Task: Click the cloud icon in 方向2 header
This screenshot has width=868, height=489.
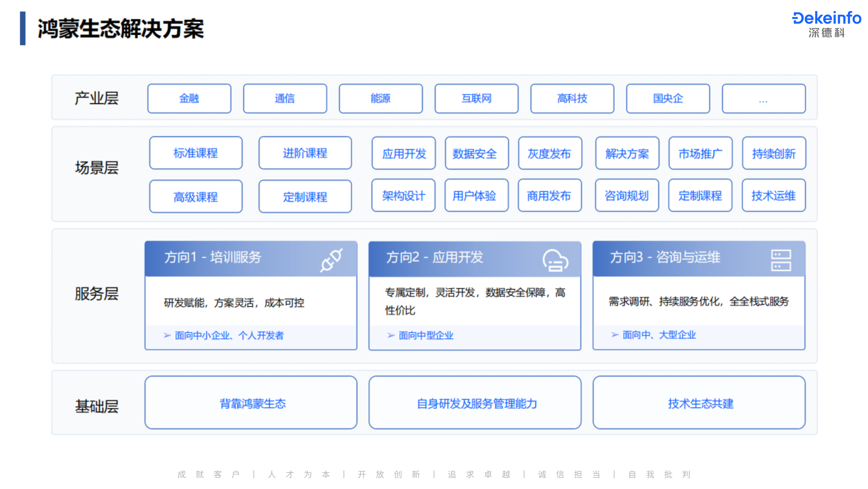Action: (x=555, y=260)
